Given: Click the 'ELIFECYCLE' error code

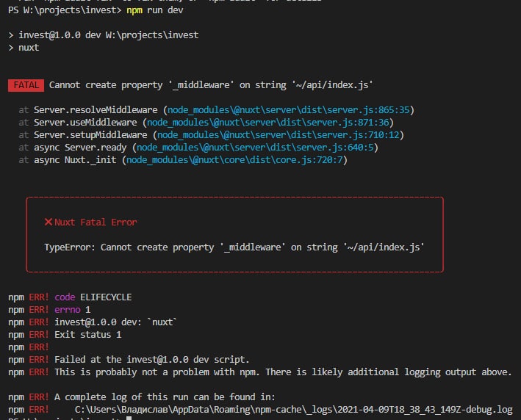Looking at the screenshot, I should coord(106,297).
